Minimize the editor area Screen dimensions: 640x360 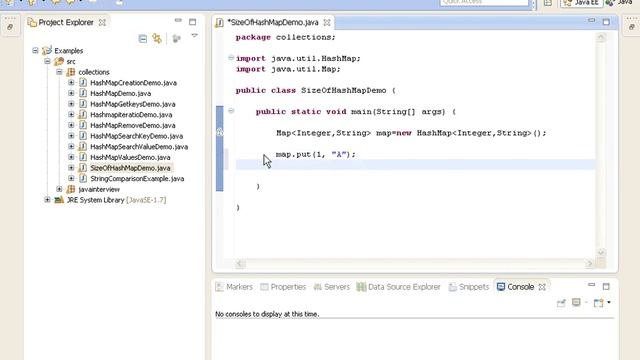(591, 20)
